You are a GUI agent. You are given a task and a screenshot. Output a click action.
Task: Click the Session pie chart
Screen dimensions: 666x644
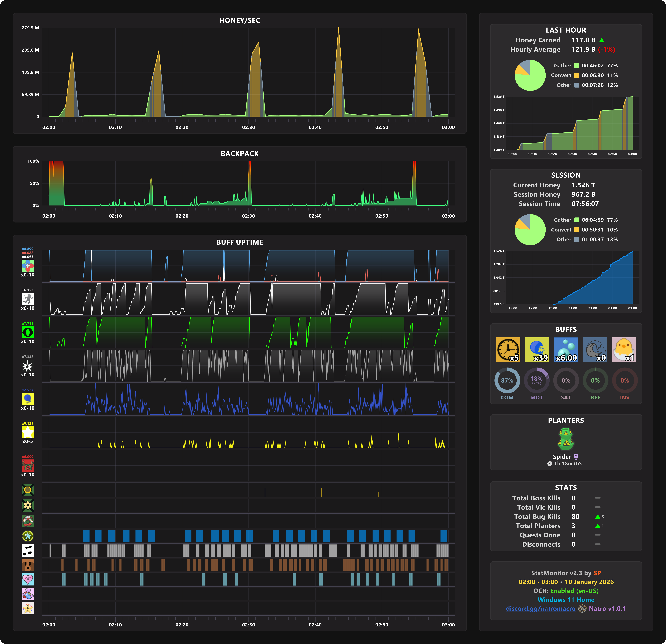pyautogui.click(x=530, y=230)
